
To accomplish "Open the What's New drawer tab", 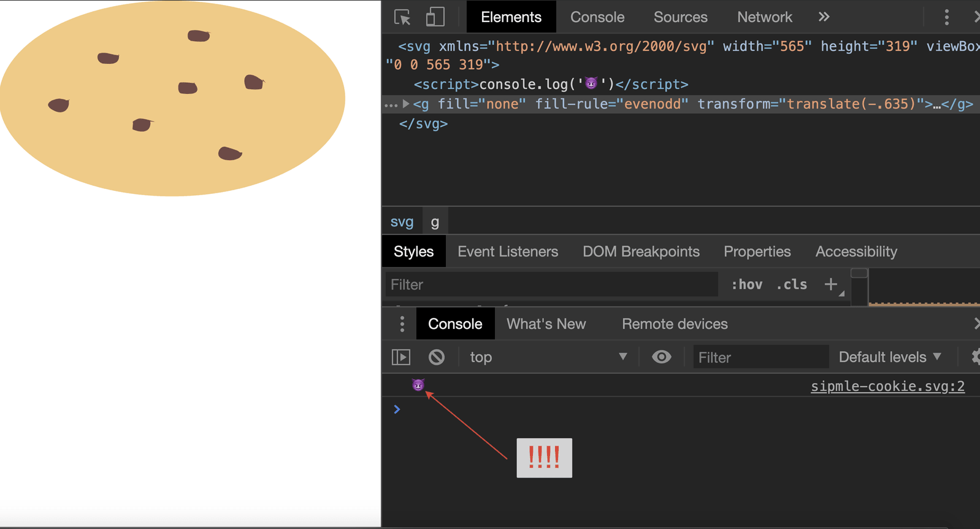I will pyautogui.click(x=546, y=324).
